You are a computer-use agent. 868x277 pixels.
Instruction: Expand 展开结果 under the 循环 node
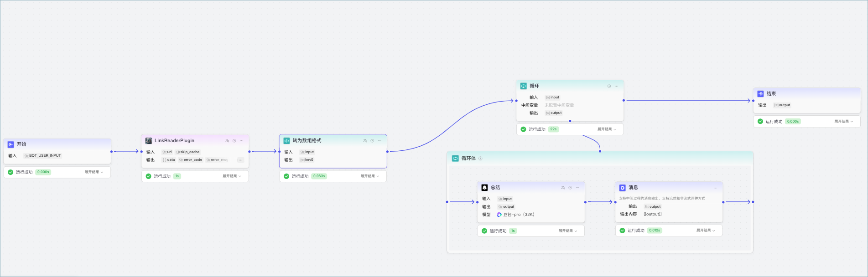[607, 129]
